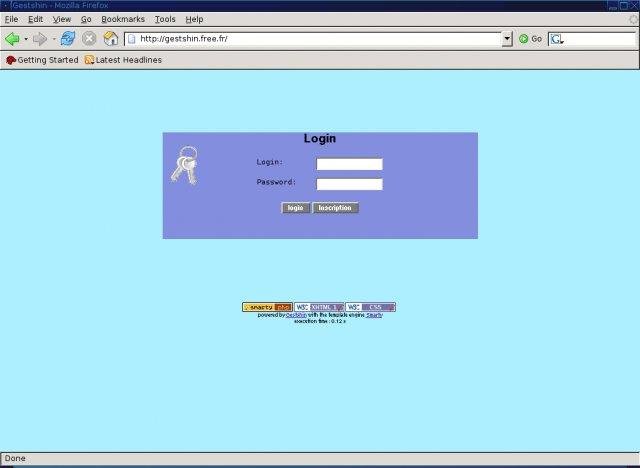
Task: Open the Getting Started bookmark
Action: point(42,60)
